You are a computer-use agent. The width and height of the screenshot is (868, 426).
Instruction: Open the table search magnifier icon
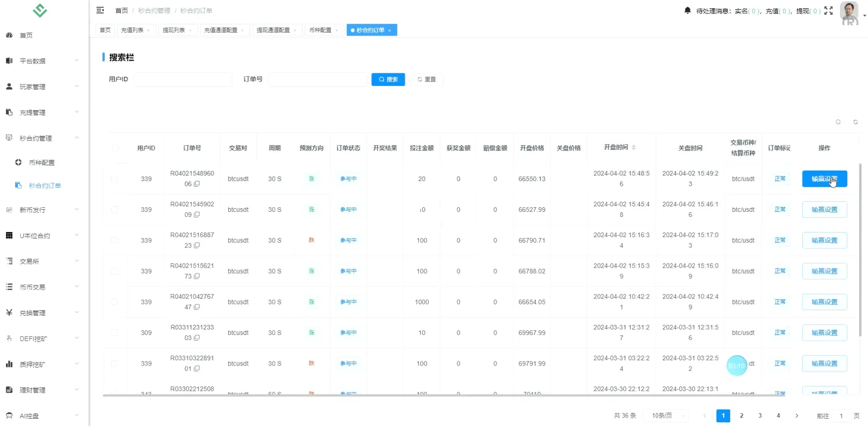[x=838, y=122]
